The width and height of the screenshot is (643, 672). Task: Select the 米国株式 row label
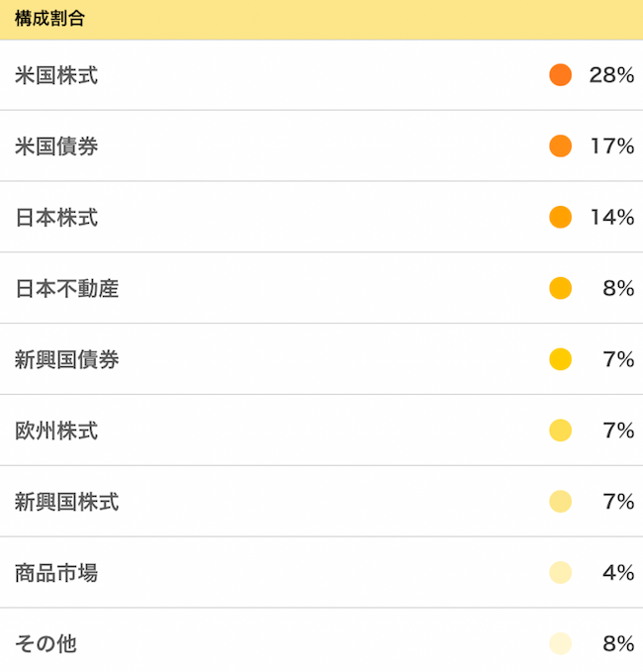coord(56,75)
